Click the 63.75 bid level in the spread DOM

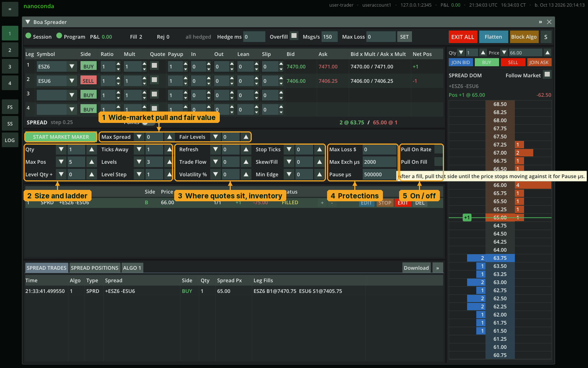[x=500, y=258]
